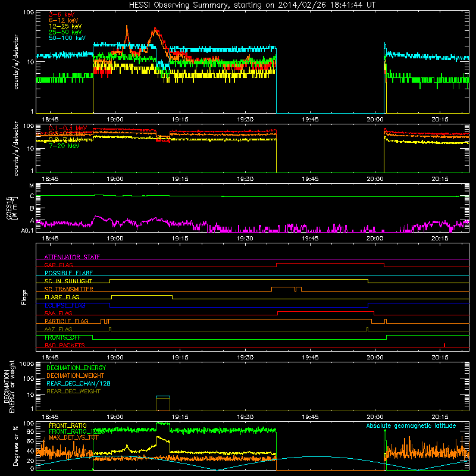The height and width of the screenshot is (476, 476).
Task: Click 19:30 time label under MeV counts panel
Action: 245,179
